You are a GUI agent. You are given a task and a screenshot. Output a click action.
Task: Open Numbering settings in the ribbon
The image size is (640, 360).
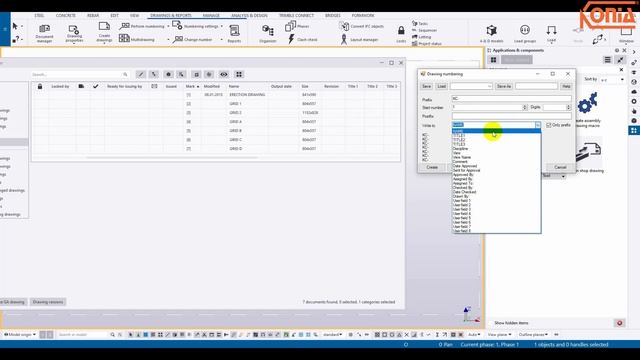tap(196, 26)
